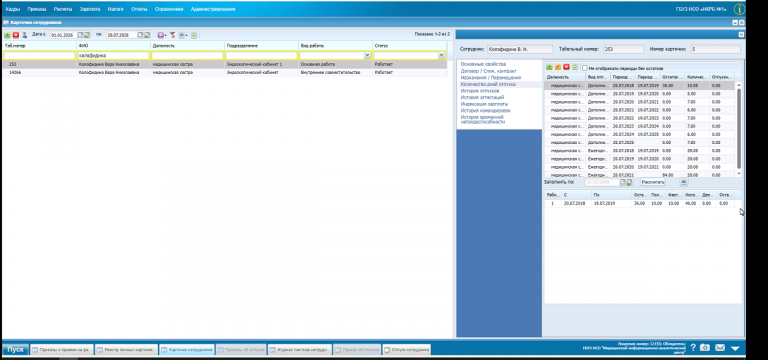The height and width of the screenshot is (360, 768).
Task: Open 'Зарплата' top menu
Action: (x=90, y=9)
